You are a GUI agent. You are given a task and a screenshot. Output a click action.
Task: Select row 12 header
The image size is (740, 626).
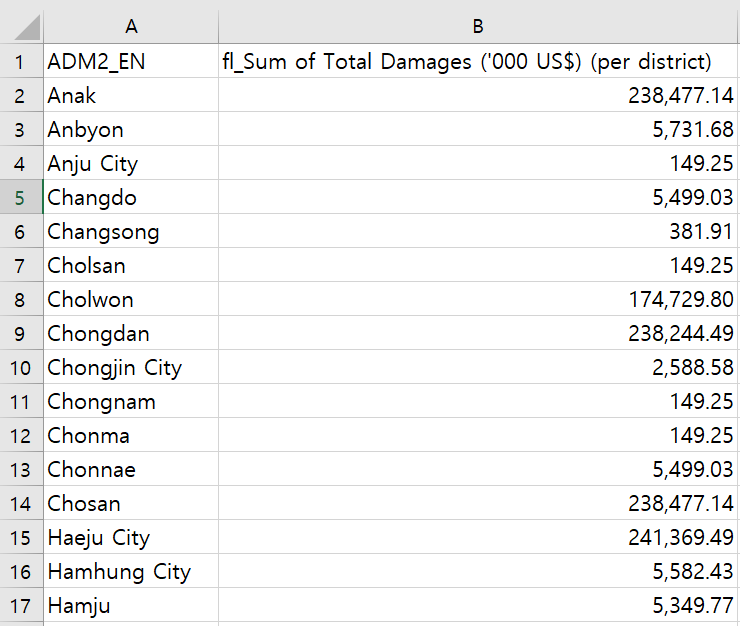[21, 435]
